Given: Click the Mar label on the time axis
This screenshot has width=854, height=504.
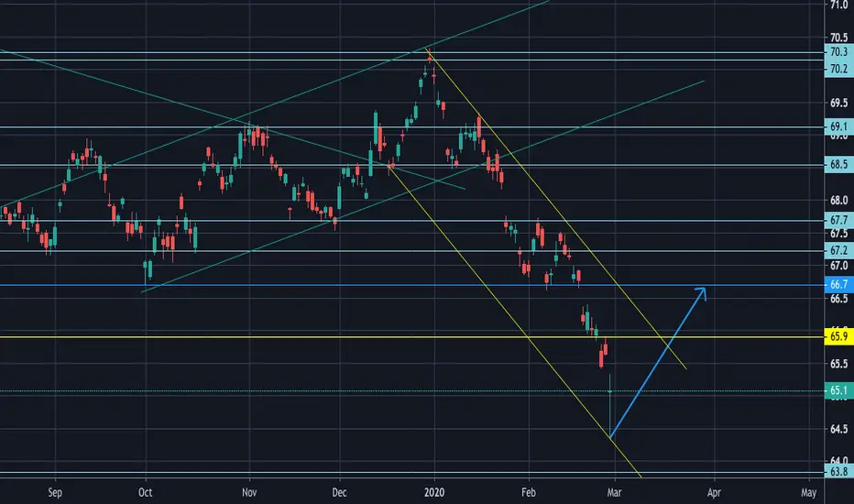Looking at the screenshot, I should pyautogui.click(x=614, y=493).
